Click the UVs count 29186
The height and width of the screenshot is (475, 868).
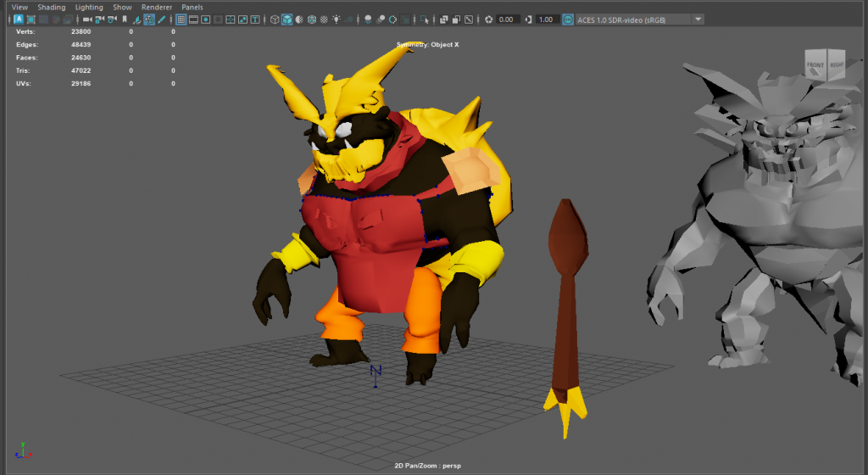point(81,84)
